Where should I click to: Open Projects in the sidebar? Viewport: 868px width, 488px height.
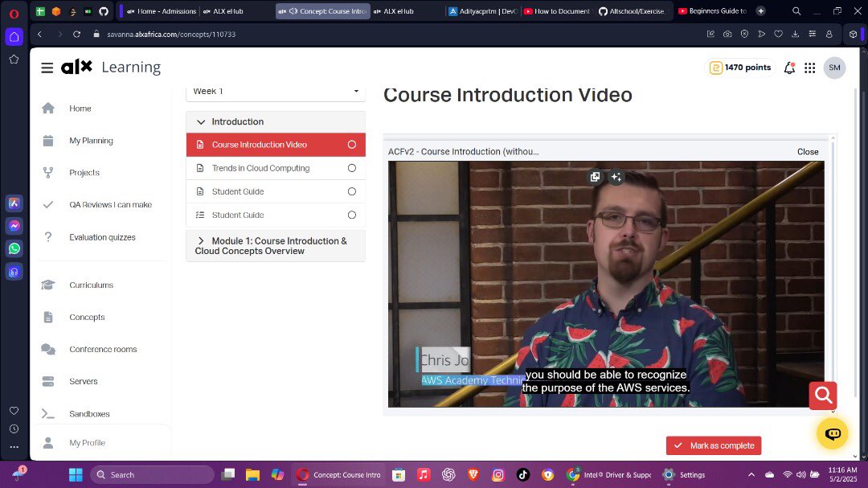[x=84, y=173]
